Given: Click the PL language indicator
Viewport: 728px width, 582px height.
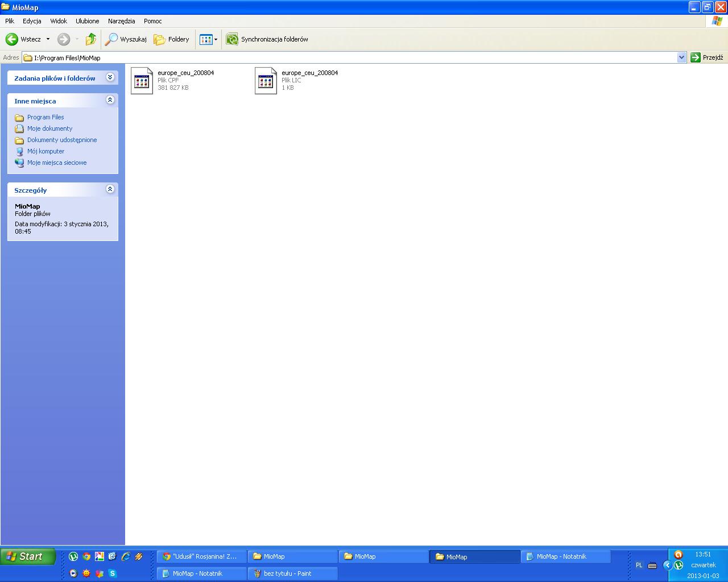Looking at the screenshot, I should tap(639, 565).
